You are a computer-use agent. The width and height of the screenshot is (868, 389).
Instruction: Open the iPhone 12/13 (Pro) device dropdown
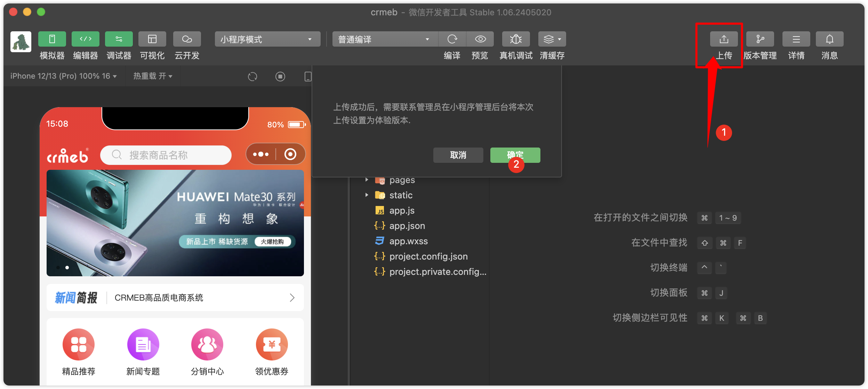[x=63, y=76]
